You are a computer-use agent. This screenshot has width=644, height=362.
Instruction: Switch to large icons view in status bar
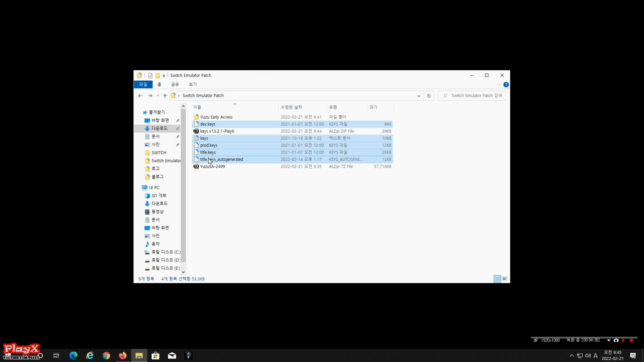[x=505, y=279]
